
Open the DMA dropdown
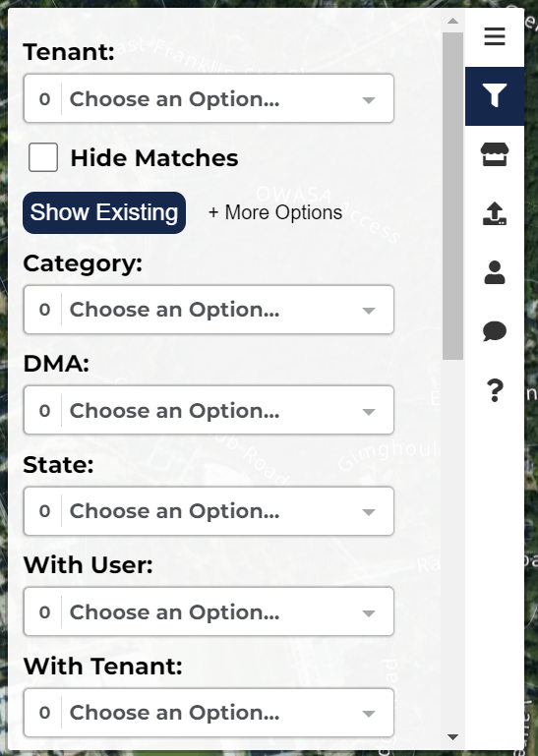click(x=209, y=410)
